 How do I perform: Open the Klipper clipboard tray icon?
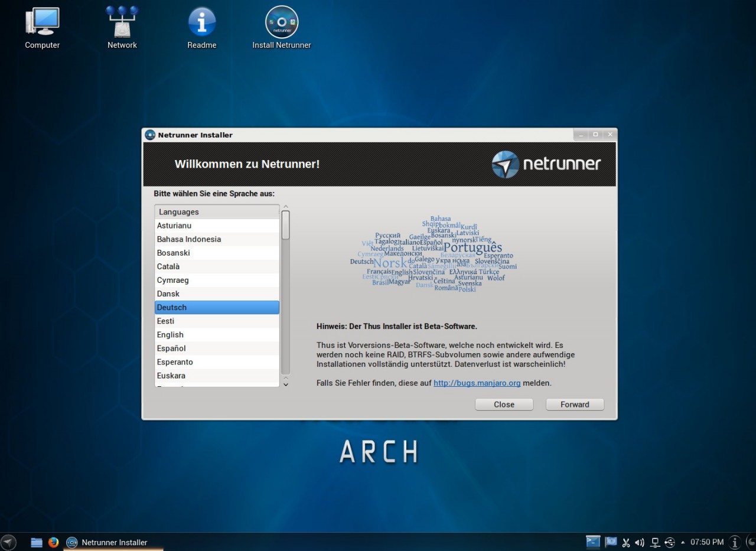click(x=625, y=542)
